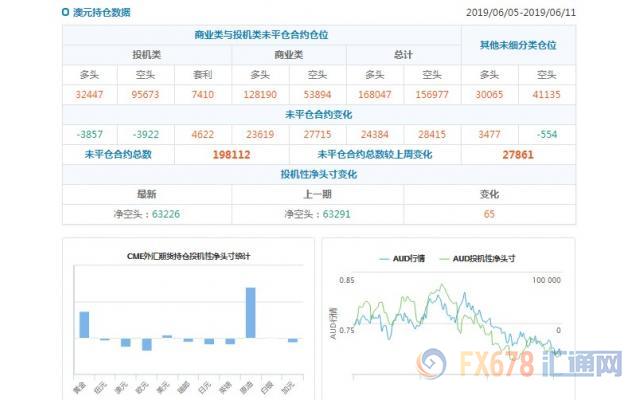Click the value 95673
Image resolution: width=640 pixels, height=400 pixels.
pyautogui.click(x=145, y=95)
